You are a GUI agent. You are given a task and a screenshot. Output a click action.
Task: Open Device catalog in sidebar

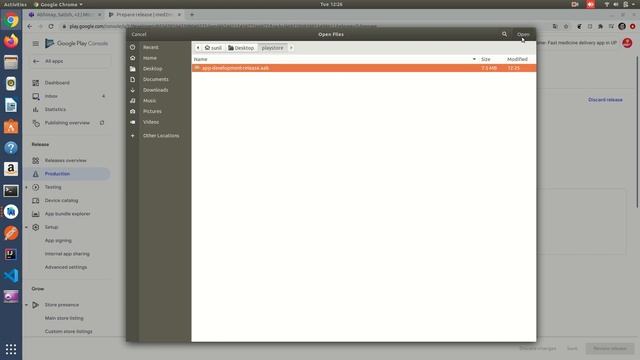[x=61, y=200]
